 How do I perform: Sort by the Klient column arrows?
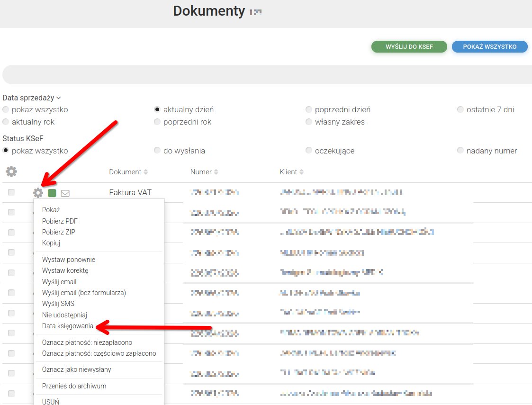pos(301,172)
